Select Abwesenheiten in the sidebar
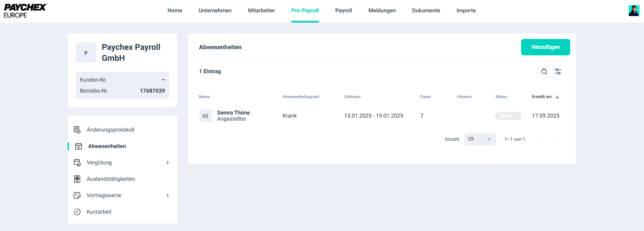This screenshot has width=644, height=231. pyautogui.click(x=107, y=146)
